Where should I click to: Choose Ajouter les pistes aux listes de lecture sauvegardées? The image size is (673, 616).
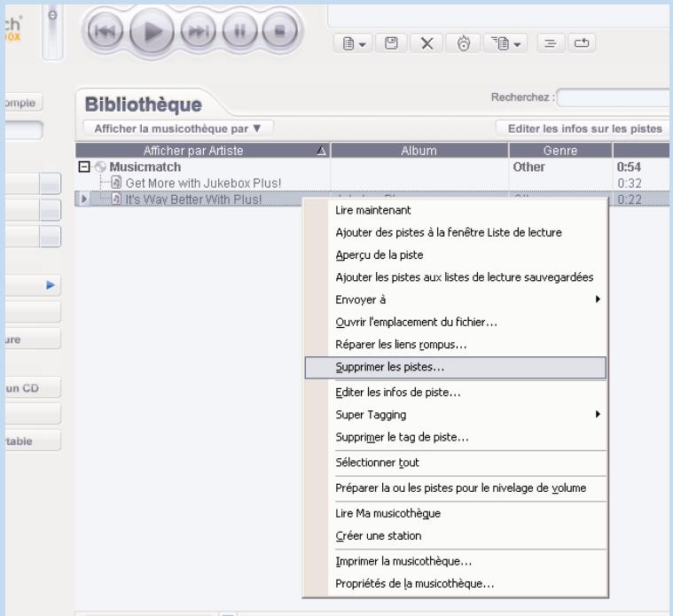point(456,277)
